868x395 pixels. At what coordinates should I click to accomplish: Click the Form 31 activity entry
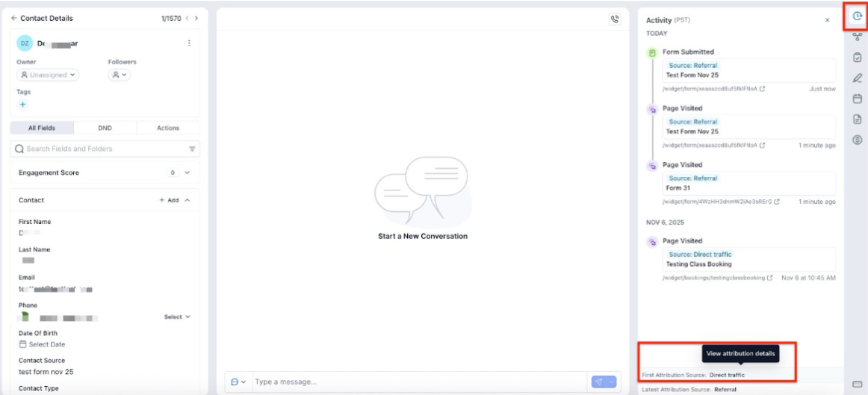749,183
